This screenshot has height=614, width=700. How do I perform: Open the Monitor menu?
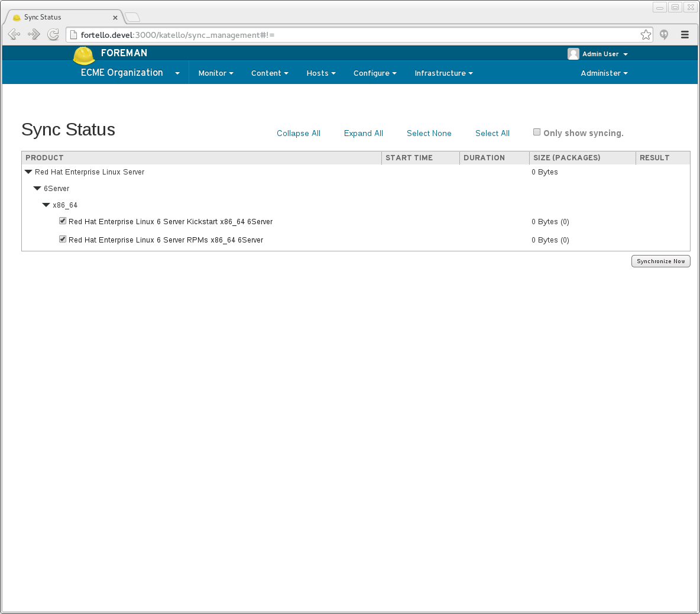click(x=216, y=73)
